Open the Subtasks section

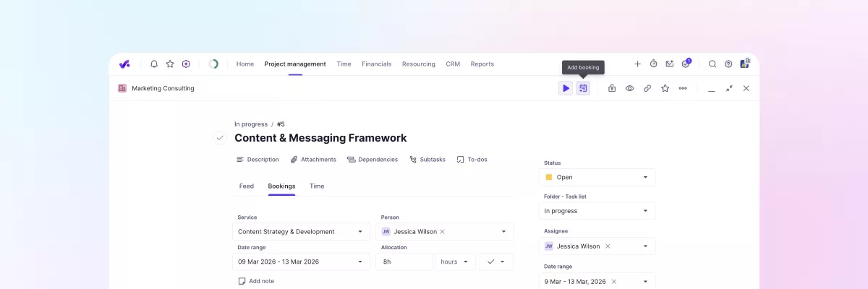coord(427,160)
